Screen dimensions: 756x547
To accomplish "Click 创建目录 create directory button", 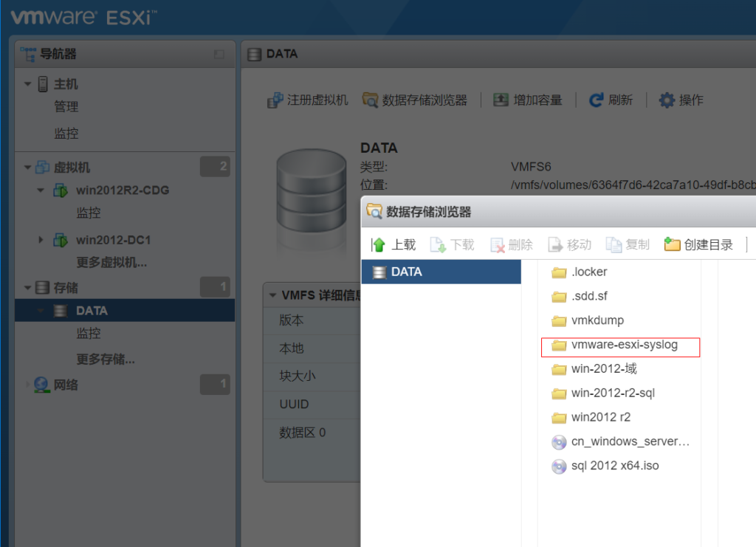I will coord(698,245).
